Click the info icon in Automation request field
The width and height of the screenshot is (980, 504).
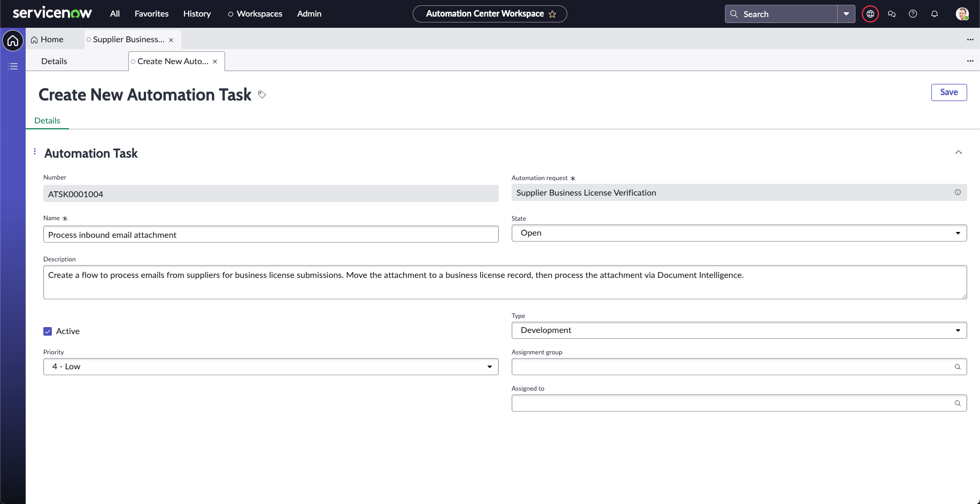point(958,192)
